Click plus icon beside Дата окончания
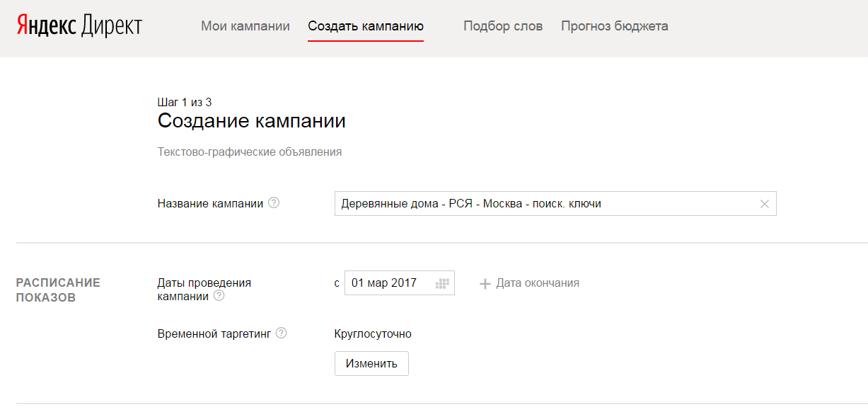 485,284
